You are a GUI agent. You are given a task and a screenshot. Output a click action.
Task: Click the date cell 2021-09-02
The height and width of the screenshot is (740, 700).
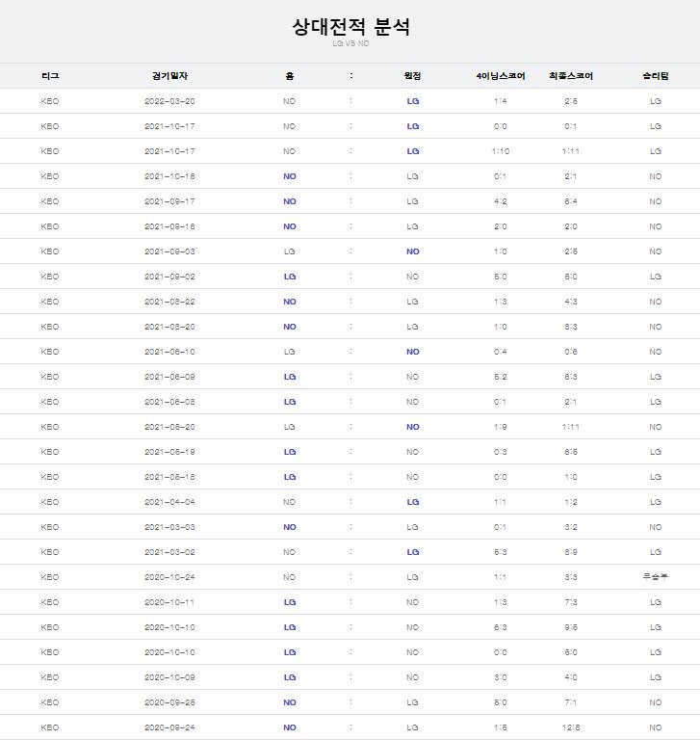tap(169, 277)
